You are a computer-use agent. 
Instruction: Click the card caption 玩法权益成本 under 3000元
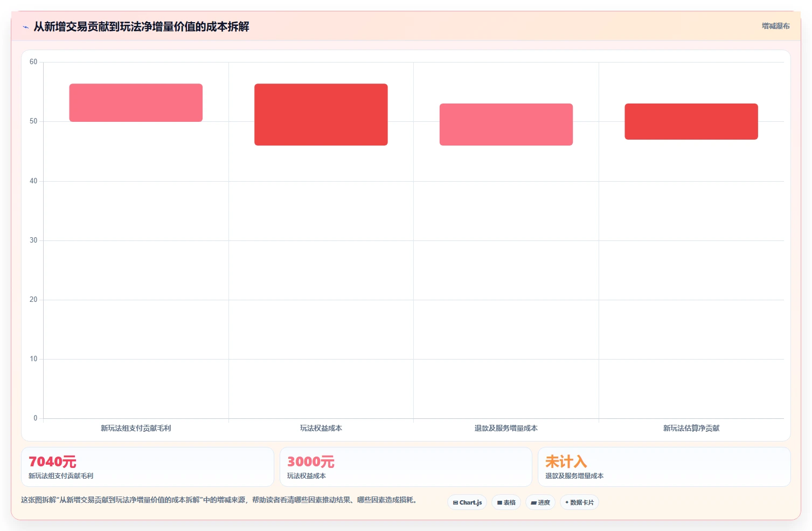pos(307,476)
